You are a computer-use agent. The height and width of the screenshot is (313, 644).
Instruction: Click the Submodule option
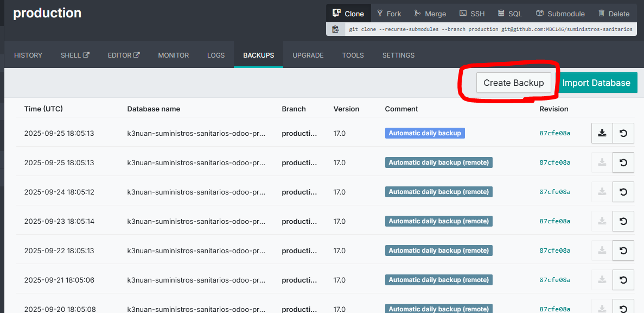560,14
